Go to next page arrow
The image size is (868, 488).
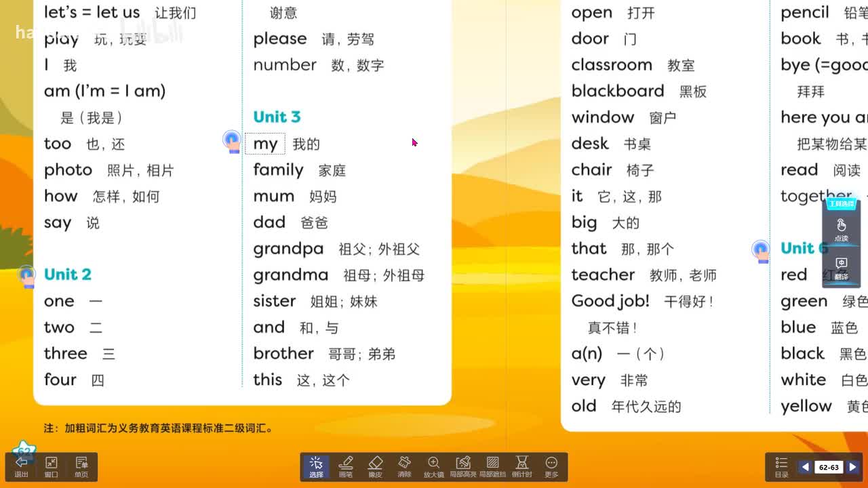853,467
